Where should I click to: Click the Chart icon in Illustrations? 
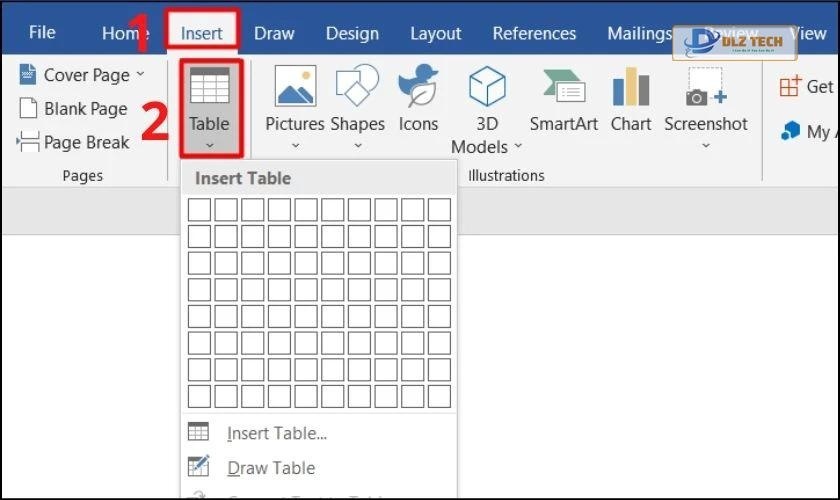tap(630, 88)
